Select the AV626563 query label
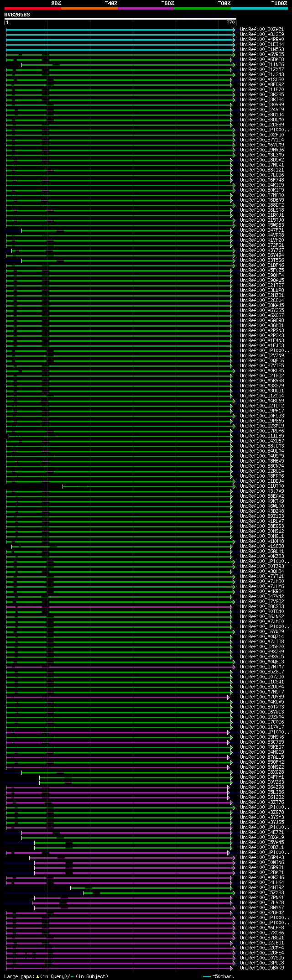This screenshot has height=980, width=292. click(17, 15)
